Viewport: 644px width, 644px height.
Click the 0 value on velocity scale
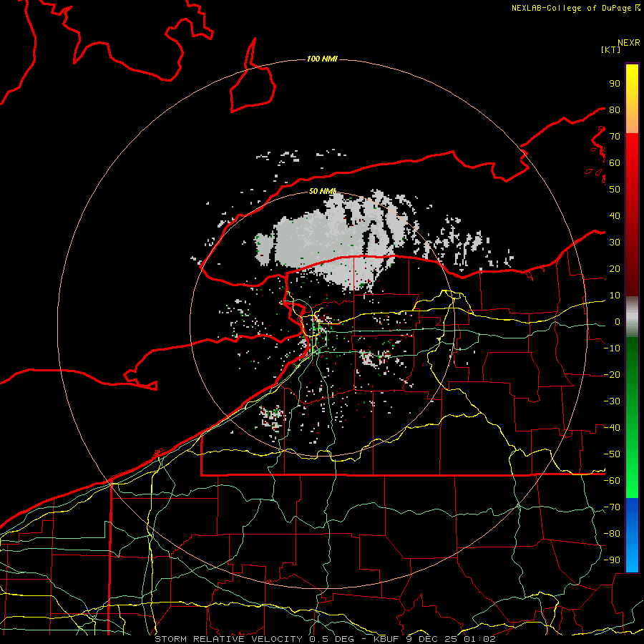618,322
